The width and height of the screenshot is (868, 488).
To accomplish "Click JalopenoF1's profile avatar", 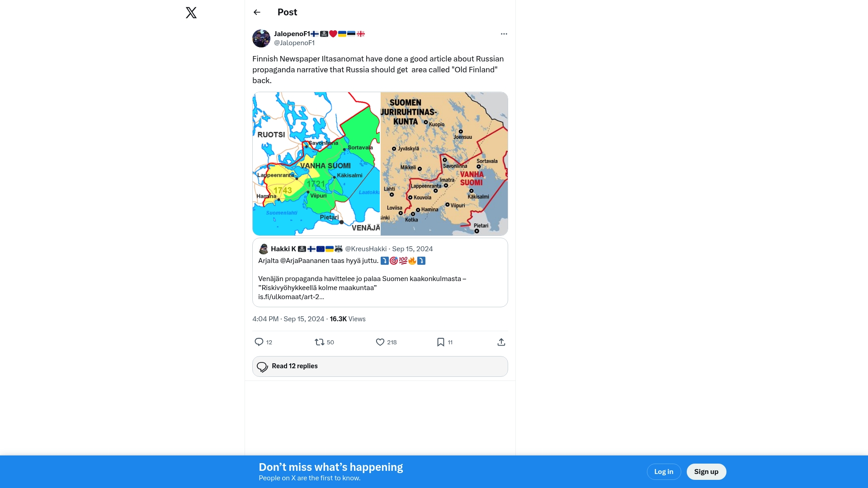I will pyautogui.click(x=261, y=38).
